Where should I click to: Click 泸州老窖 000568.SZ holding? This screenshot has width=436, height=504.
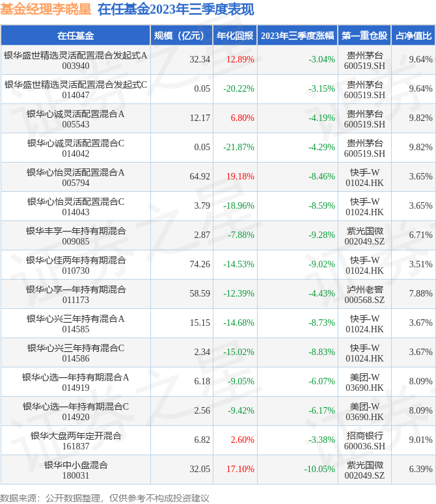point(364,294)
